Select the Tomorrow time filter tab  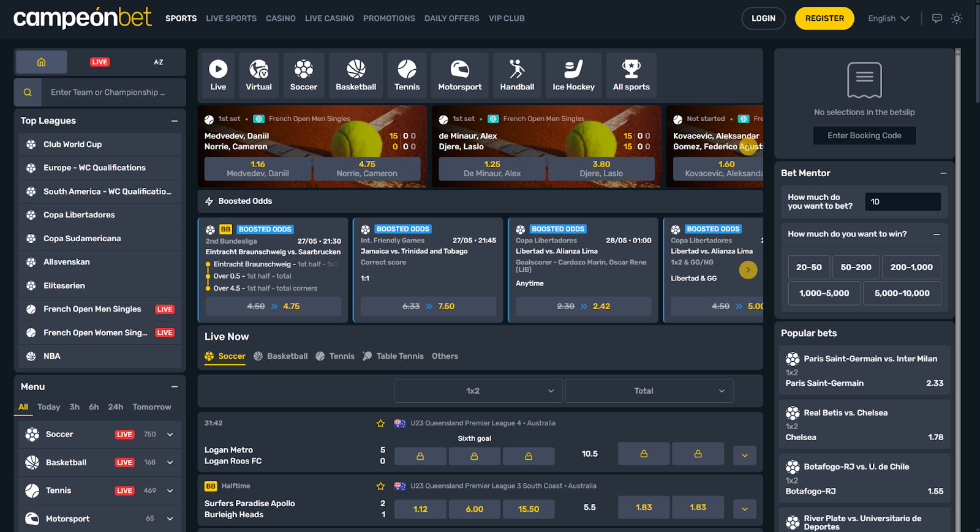click(152, 407)
